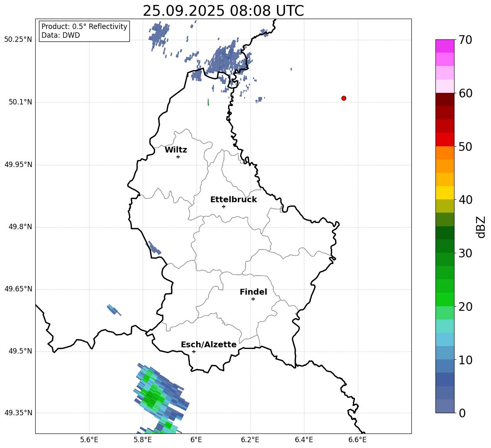Click the 49.35°N latitude label
Image resolution: width=491 pixels, height=448 pixels.
(18, 413)
